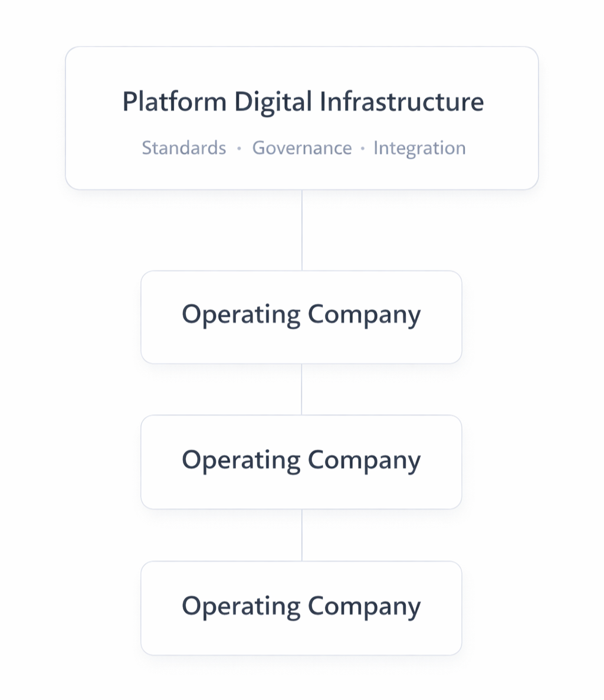Click "Company" in the bottom Operating Company box
The width and height of the screenshot is (604, 700).
[x=364, y=606]
